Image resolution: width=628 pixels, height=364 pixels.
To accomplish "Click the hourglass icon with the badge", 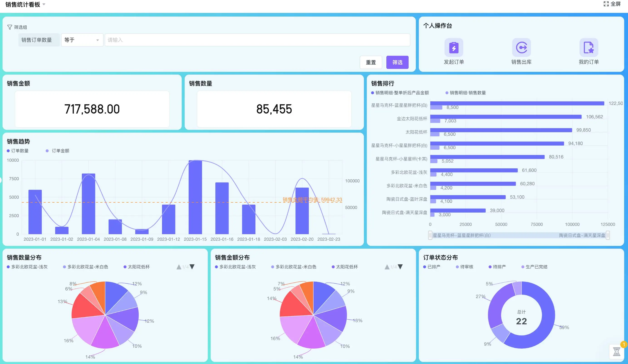I will click(x=616, y=351).
